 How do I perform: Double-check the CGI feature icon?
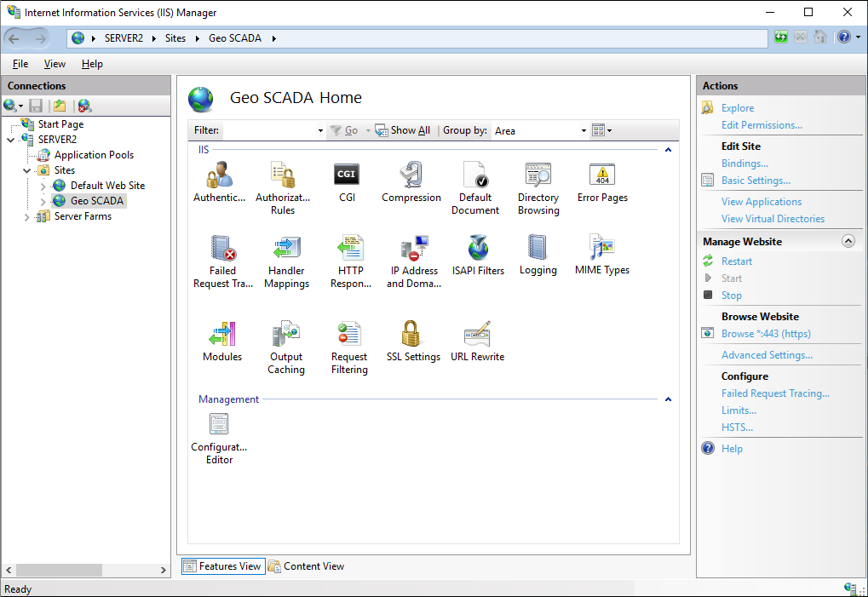(347, 175)
